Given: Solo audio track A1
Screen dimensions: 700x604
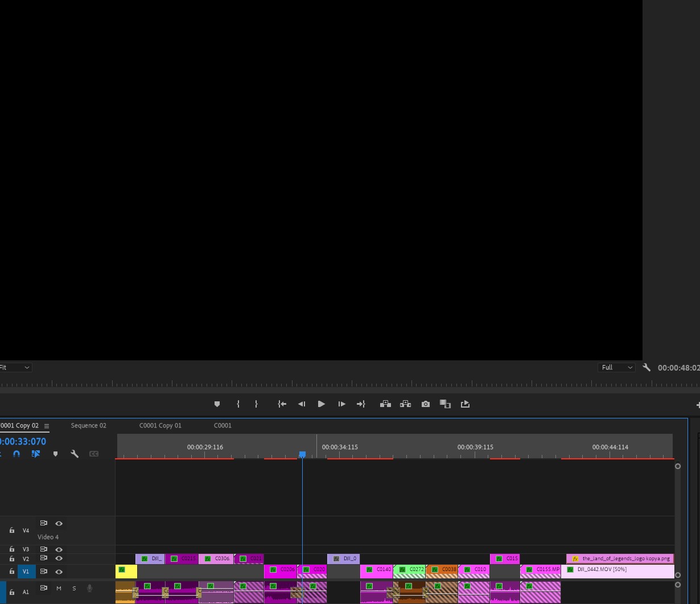Looking at the screenshot, I should tap(73, 588).
